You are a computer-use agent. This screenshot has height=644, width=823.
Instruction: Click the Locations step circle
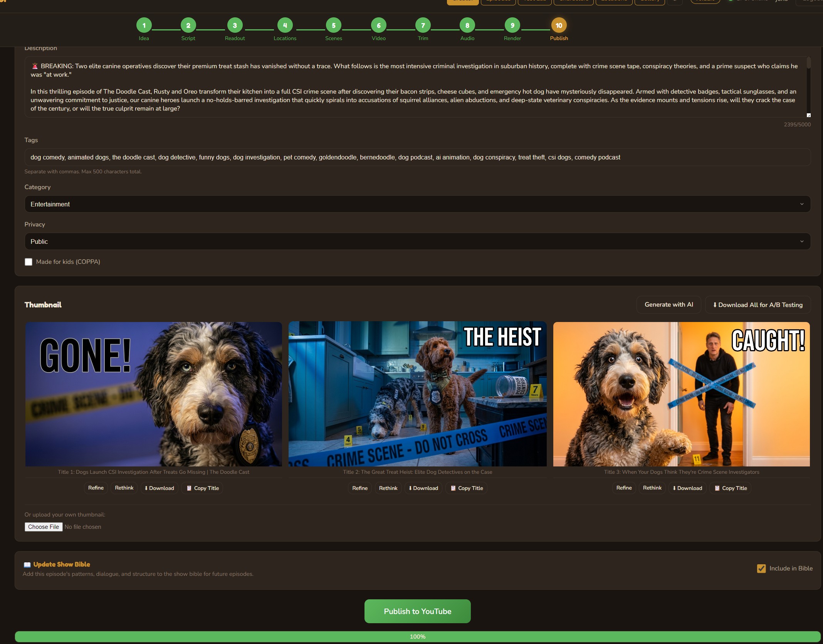pyautogui.click(x=285, y=25)
